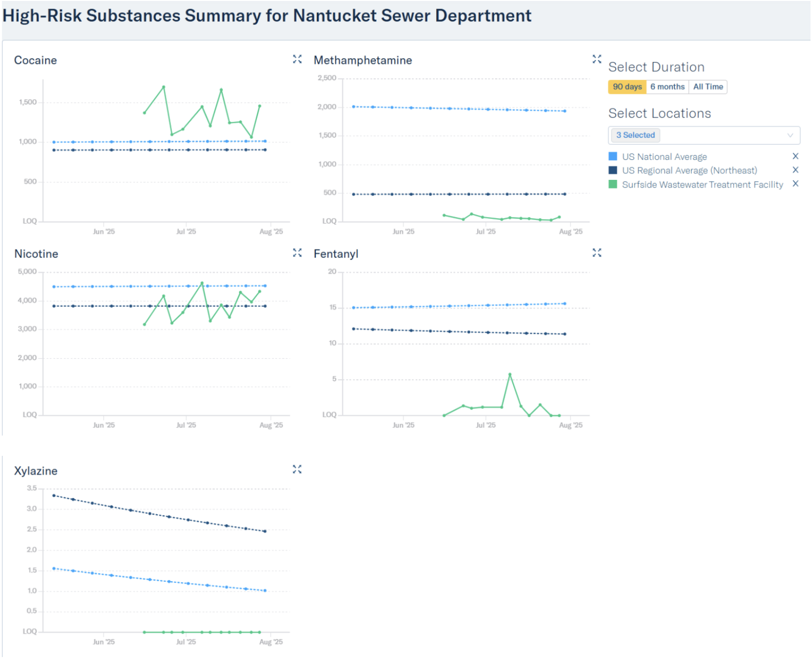The width and height of the screenshot is (812, 659).
Task: Select the 90 days duration
Action: [x=627, y=87]
